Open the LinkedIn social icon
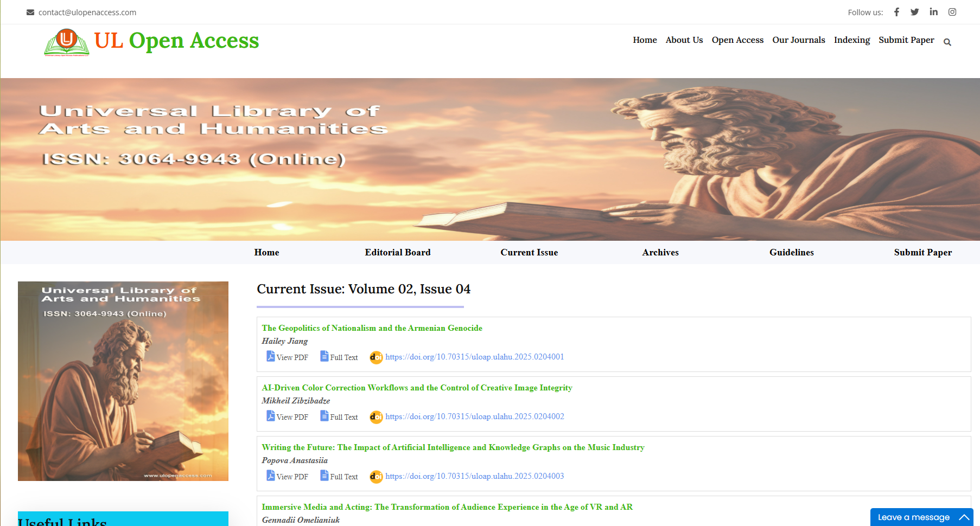This screenshot has height=526, width=980. tap(933, 12)
